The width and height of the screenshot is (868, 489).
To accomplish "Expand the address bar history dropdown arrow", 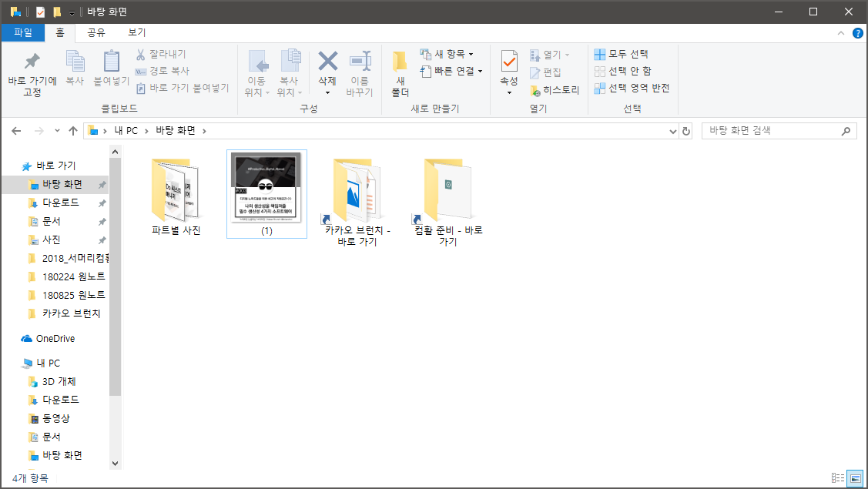I will [x=672, y=130].
